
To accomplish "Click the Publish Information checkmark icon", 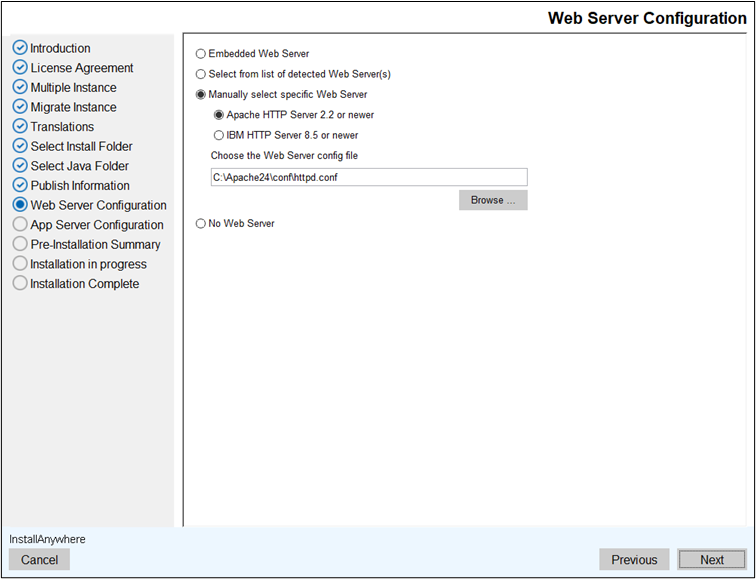I will coord(20,185).
